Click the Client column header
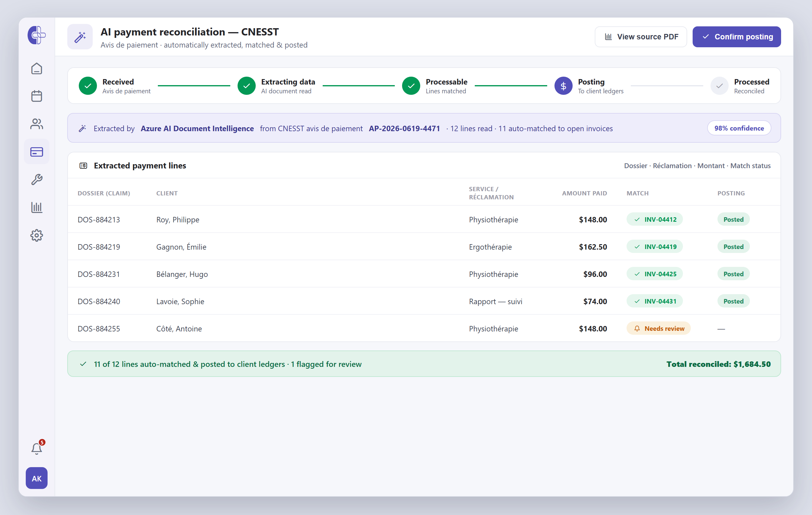The width and height of the screenshot is (812, 515). (x=167, y=193)
